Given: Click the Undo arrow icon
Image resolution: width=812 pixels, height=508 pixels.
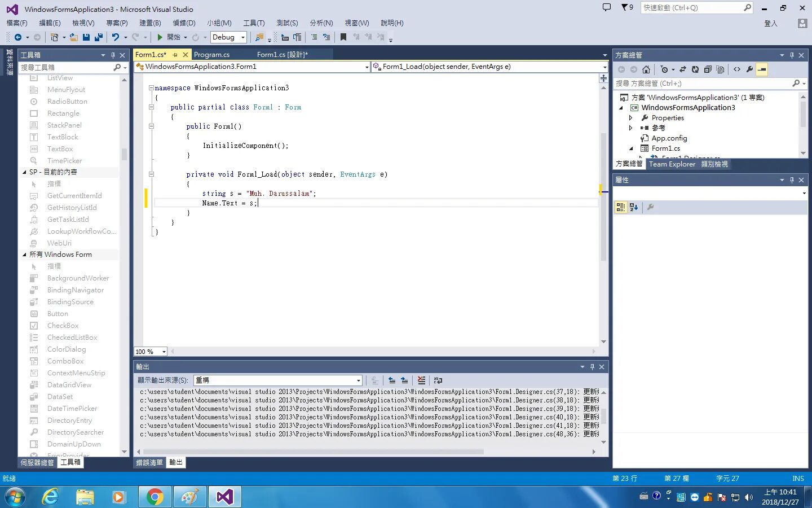Looking at the screenshot, I should [x=115, y=37].
